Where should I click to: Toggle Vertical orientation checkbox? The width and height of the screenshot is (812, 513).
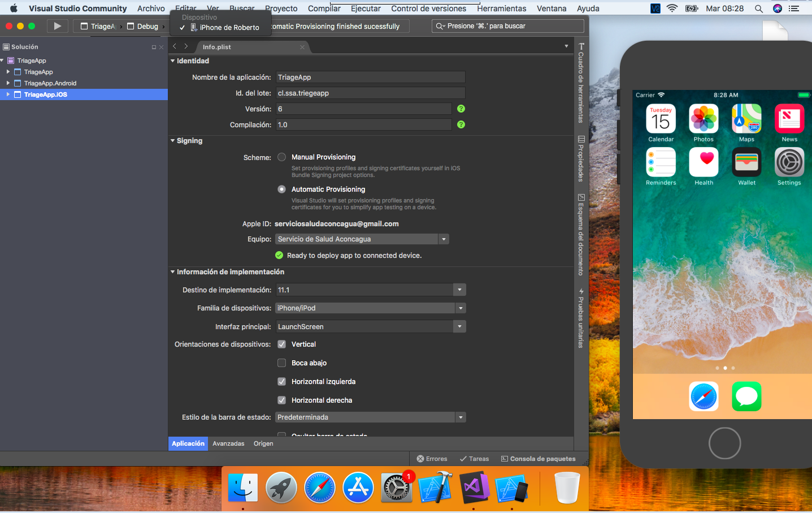click(281, 344)
